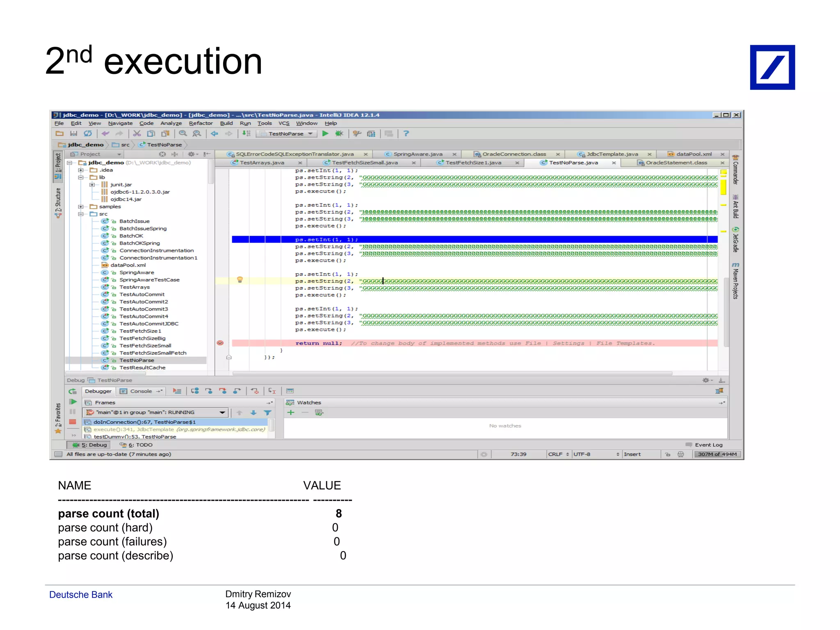This screenshot has width=840, height=630.
Task: Toggle the read-only lock icon in status bar
Action: pyautogui.click(x=667, y=454)
